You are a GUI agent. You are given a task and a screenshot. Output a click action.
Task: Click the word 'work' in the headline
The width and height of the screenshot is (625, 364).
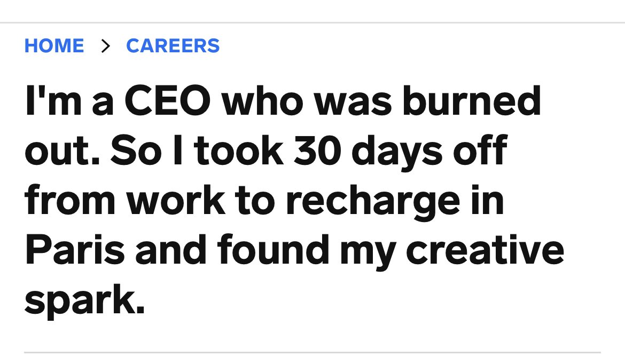[x=176, y=200]
